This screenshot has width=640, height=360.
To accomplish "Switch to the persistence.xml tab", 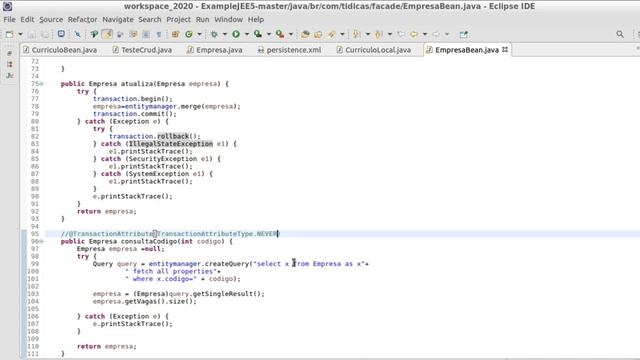I will click(289, 50).
